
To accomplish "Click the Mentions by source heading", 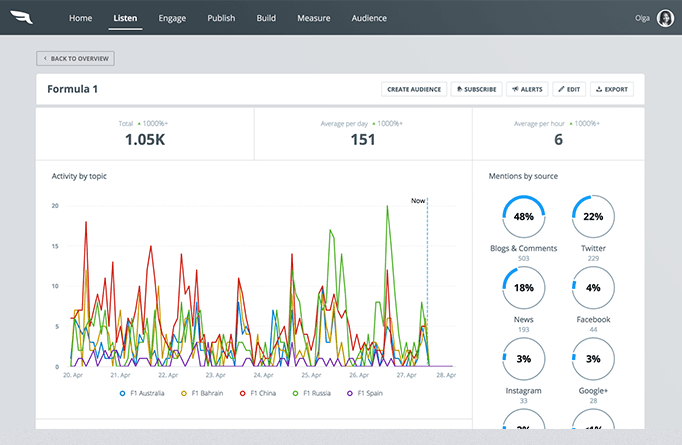I will pos(523,176).
